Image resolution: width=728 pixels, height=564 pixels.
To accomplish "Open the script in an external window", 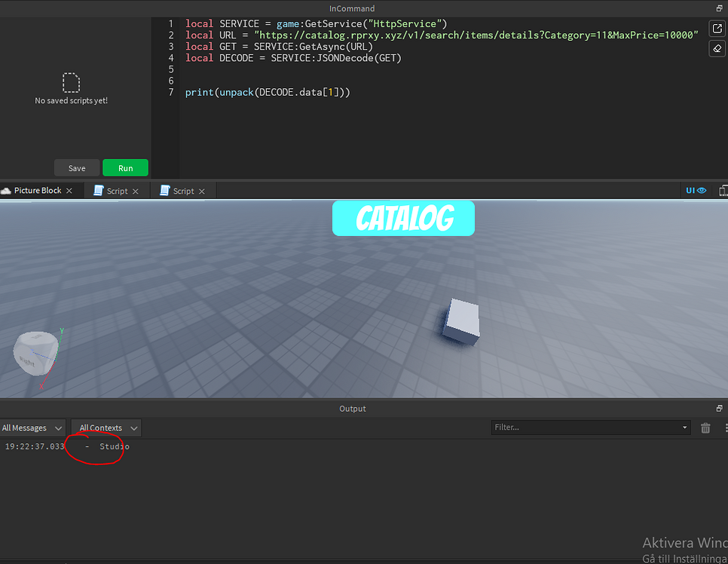I will (717, 28).
